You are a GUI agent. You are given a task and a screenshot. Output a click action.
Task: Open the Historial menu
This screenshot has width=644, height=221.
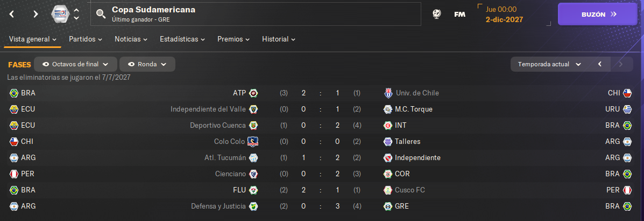coord(279,39)
